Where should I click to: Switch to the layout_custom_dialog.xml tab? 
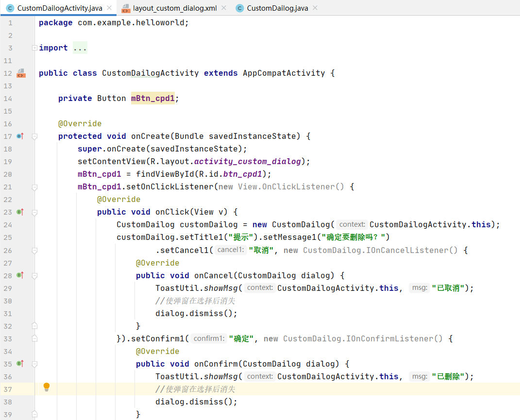point(175,8)
